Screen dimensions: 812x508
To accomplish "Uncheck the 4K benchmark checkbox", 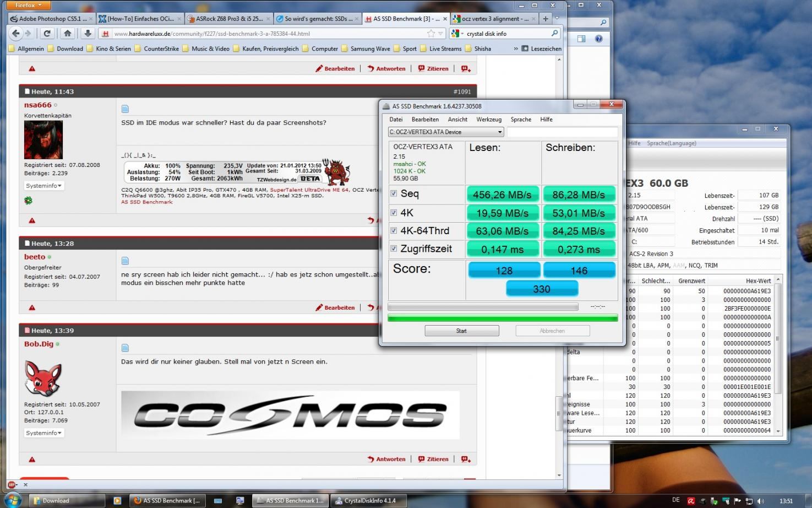I will pyautogui.click(x=394, y=213).
